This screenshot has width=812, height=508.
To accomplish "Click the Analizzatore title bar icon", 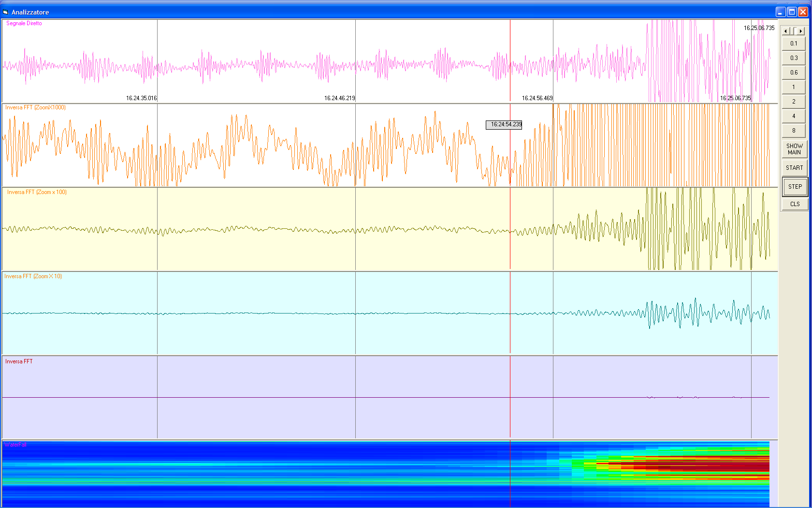I will coord(6,12).
